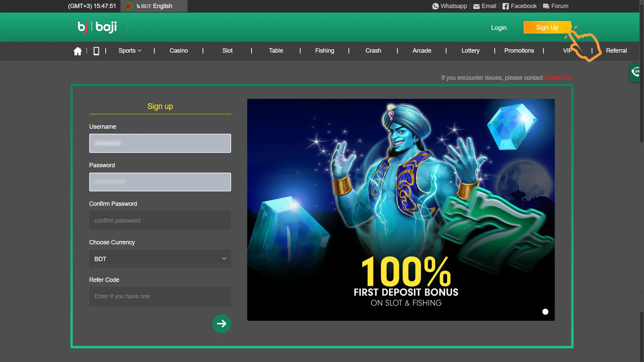Open the Choose Currency BDT dropdown
This screenshot has width=644, height=362.
(x=160, y=259)
